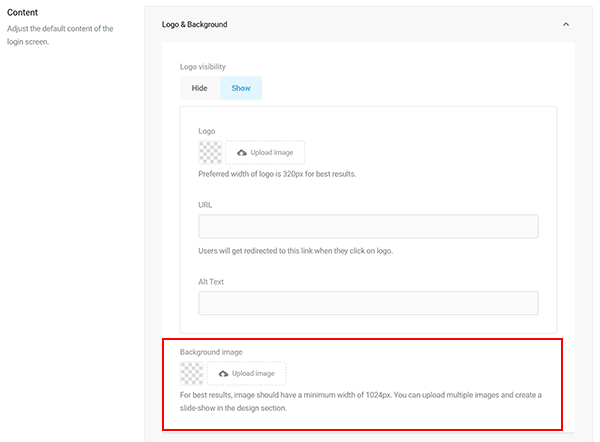
Task: Select Hide for logo visibility
Action: [199, 88]
